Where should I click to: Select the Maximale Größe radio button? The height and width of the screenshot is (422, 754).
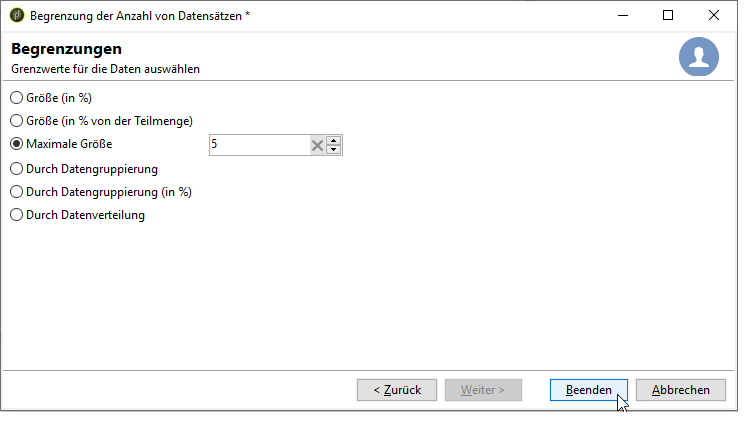(x=16, y=144)
